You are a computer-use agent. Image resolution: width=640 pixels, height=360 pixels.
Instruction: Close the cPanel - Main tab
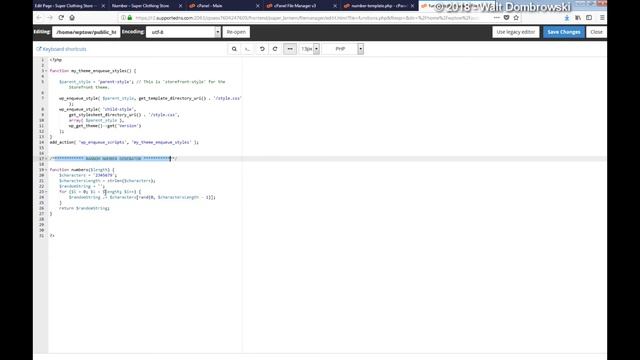[258, 6]
